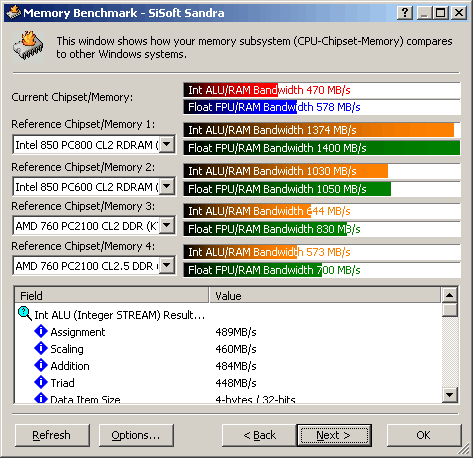Screen dimensions: 473x458
Task: Click the info icon next to Addition
Action: tap(41, 365)
